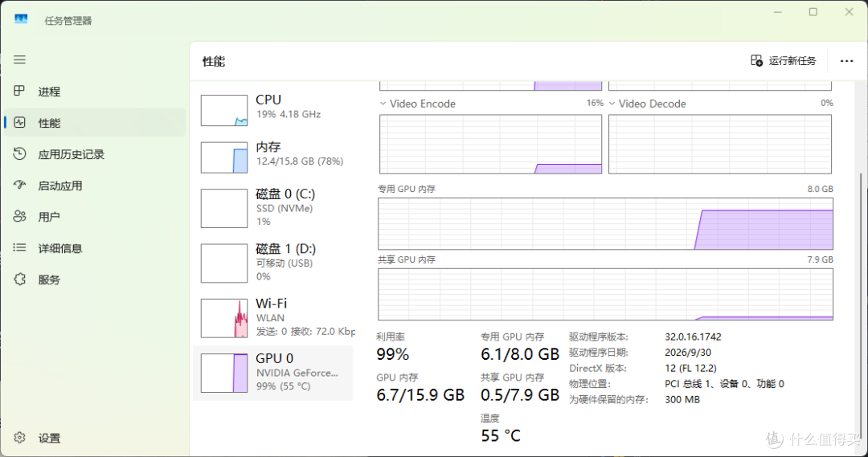This screenshot has width=868, height=457.
Task: Open 应用历史记录 page
Action: pos(95,154)
